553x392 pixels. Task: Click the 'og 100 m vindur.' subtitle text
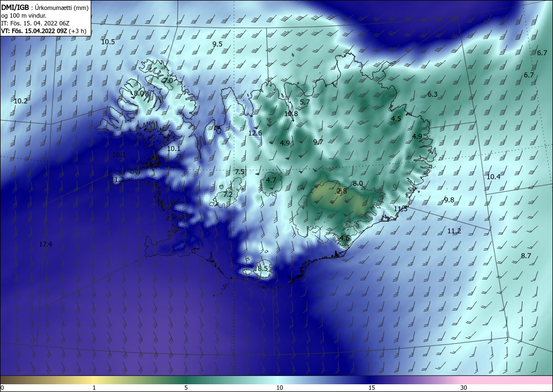coord(24,15)
